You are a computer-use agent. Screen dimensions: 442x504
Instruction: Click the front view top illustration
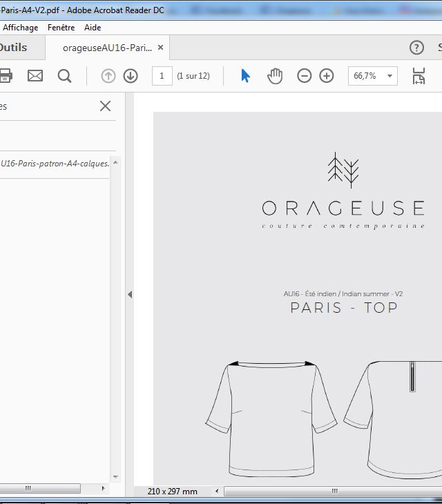coord(271,419)
